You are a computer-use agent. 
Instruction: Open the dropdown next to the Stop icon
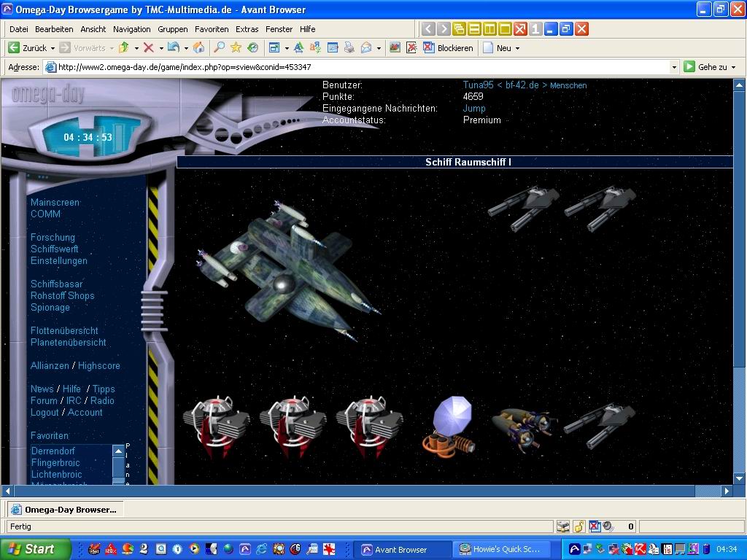[161, 48]
